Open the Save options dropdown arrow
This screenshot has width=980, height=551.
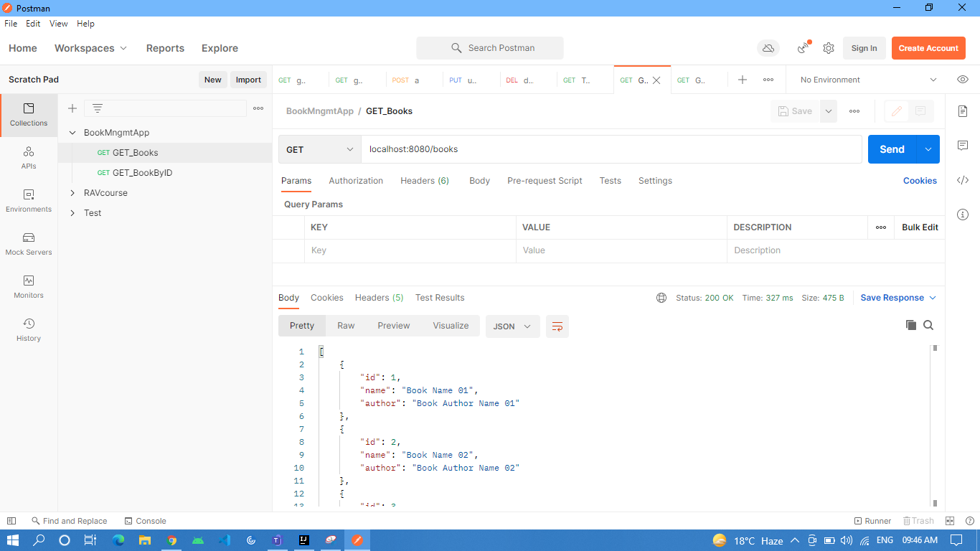pos(829,111)
